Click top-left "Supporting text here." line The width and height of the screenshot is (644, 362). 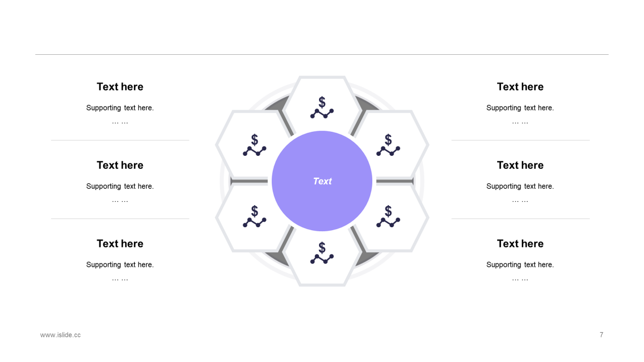120,108
